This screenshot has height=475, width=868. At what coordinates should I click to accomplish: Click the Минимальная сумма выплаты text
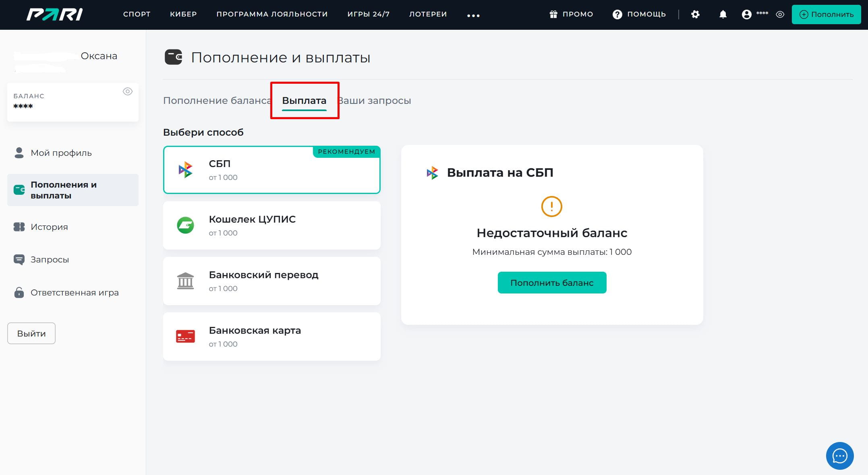pyautogui.click(x=552, y=252)
